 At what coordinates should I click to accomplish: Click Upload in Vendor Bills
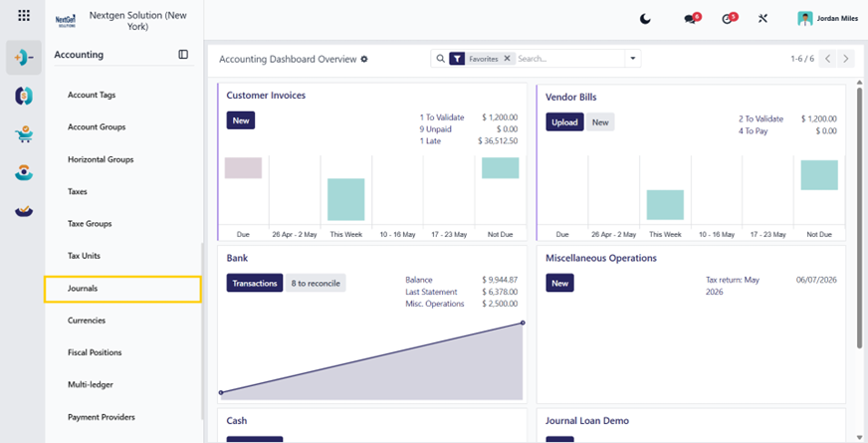tap(564, 122)
